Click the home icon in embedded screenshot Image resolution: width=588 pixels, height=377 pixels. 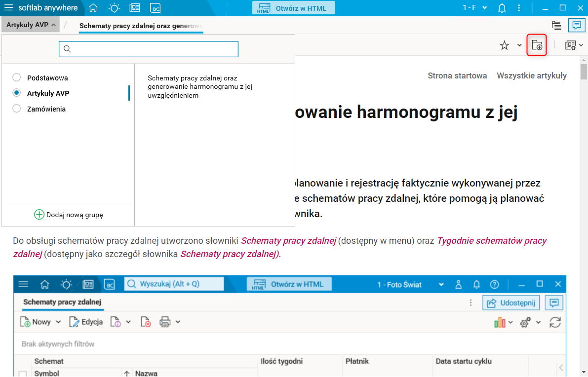click(45, 284)
